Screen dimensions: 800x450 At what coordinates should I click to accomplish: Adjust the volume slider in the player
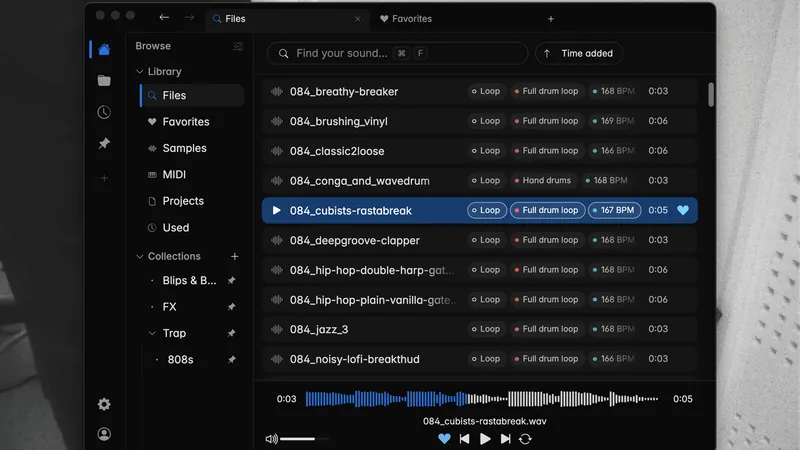(305, 439)
